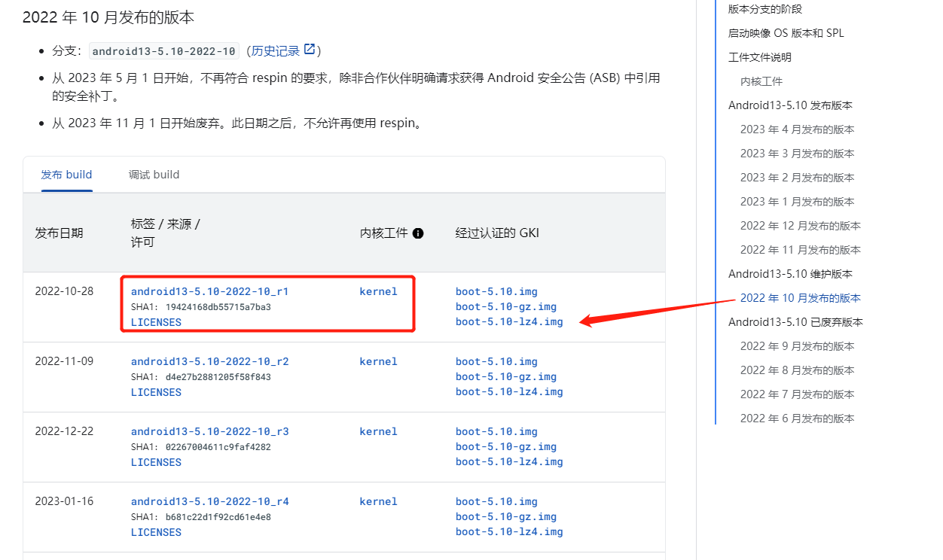Screen dimensions: 943x560
Task: Jump to 2023 年 2 月发布的版本
Action: [798, 178]
